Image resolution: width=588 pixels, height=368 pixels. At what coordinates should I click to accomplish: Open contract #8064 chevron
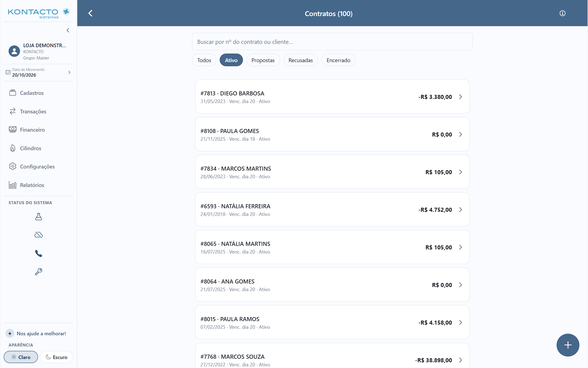tap(460, 285)
